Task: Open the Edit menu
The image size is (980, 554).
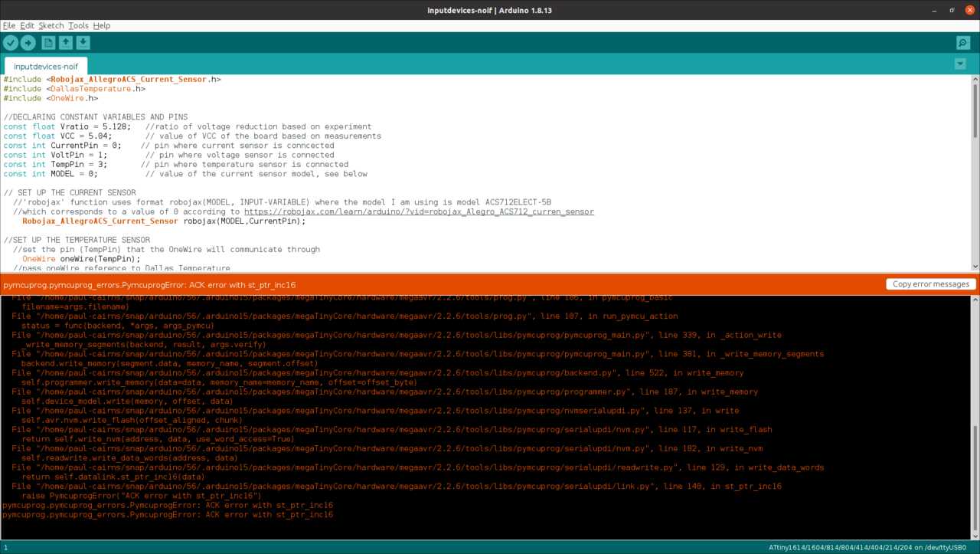Action: point(27,25)
